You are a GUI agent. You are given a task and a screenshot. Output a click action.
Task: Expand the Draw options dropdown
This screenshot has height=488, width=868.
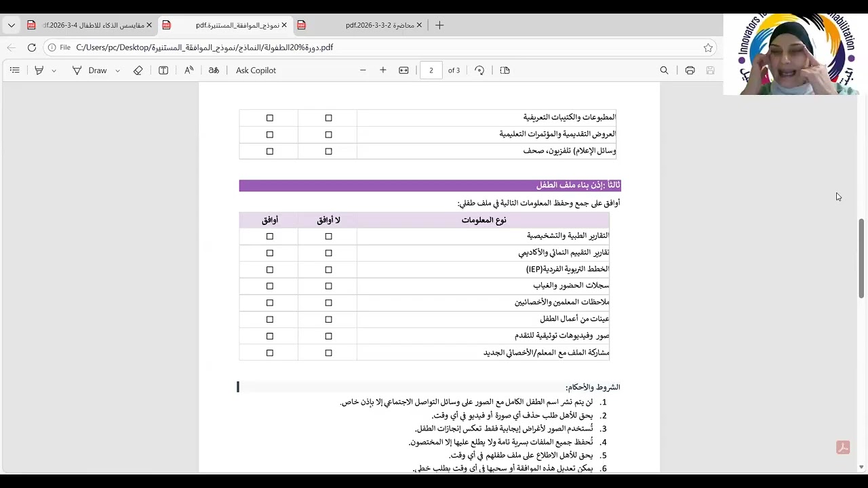click(x=117, y=70)
